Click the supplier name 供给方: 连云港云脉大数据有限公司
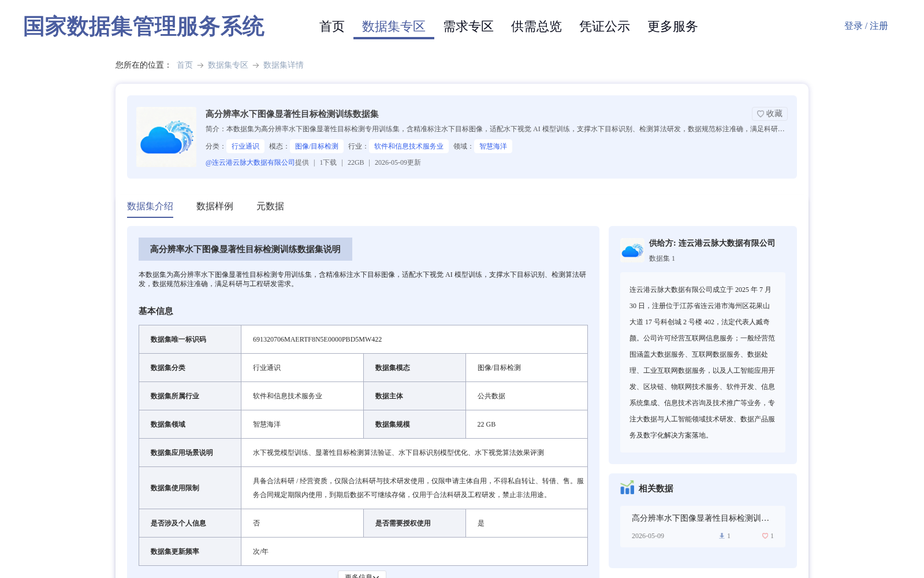This screenshot has width=924, height=578. (712, 243)
